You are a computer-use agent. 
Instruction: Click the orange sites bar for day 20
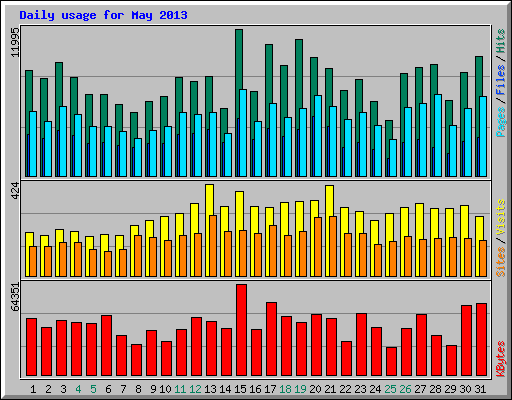point(318,247)
